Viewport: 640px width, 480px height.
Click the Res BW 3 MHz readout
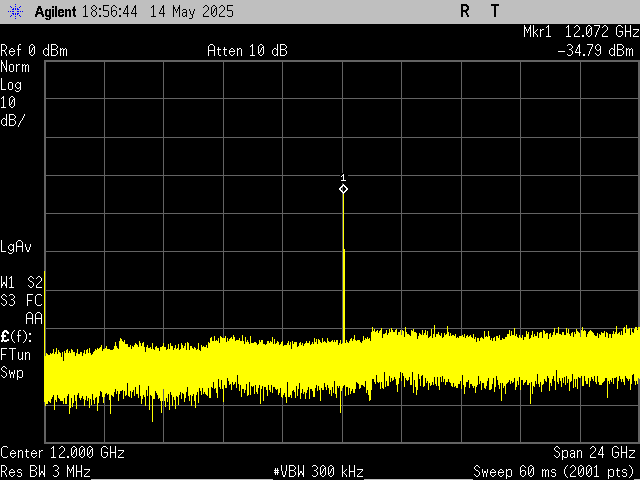(45, 472)
